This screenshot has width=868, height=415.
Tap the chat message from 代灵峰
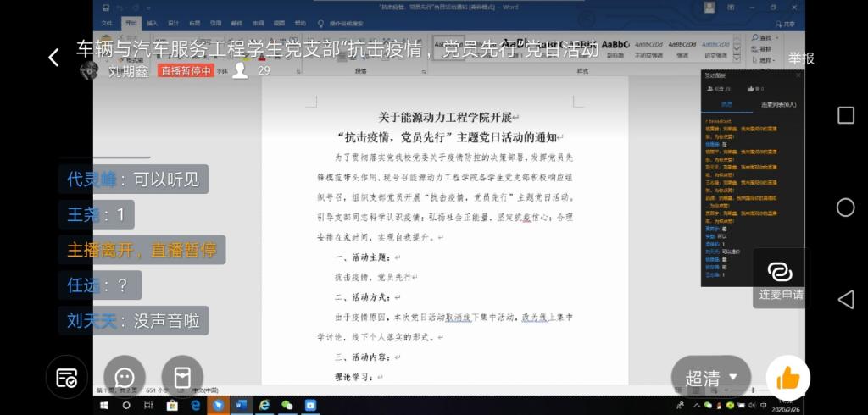(x=134, y=179)
